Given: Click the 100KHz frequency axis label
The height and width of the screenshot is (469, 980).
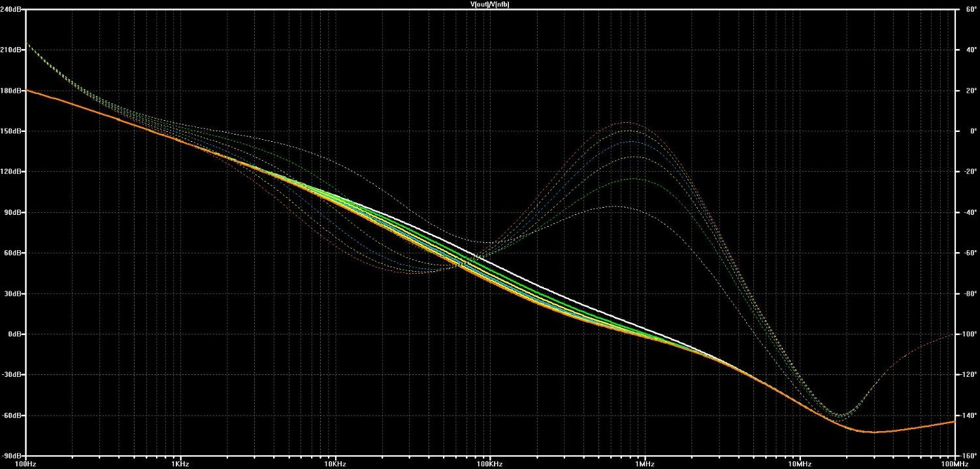Looking at the screenshot, I should pyautogui.click(x=490, y=464).
